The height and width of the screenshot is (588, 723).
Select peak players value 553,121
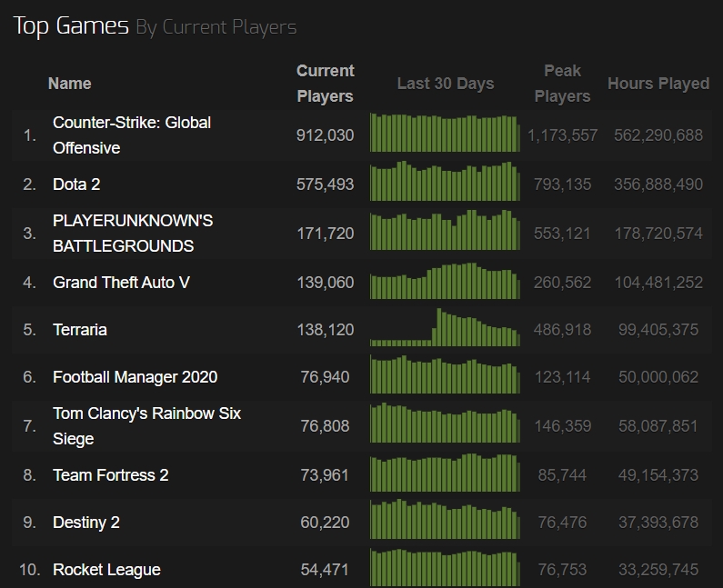point(563,234)
